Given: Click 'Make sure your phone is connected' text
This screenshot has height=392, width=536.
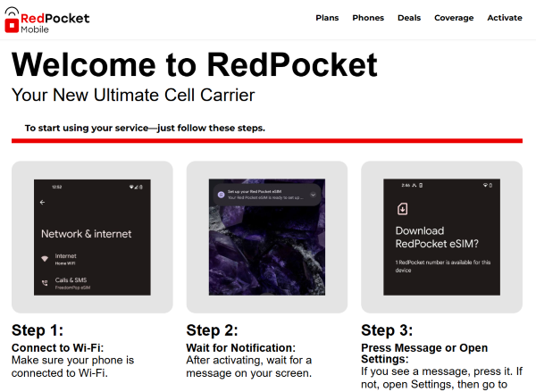Looking at the screenshot, I should click(x=73, y=367).
